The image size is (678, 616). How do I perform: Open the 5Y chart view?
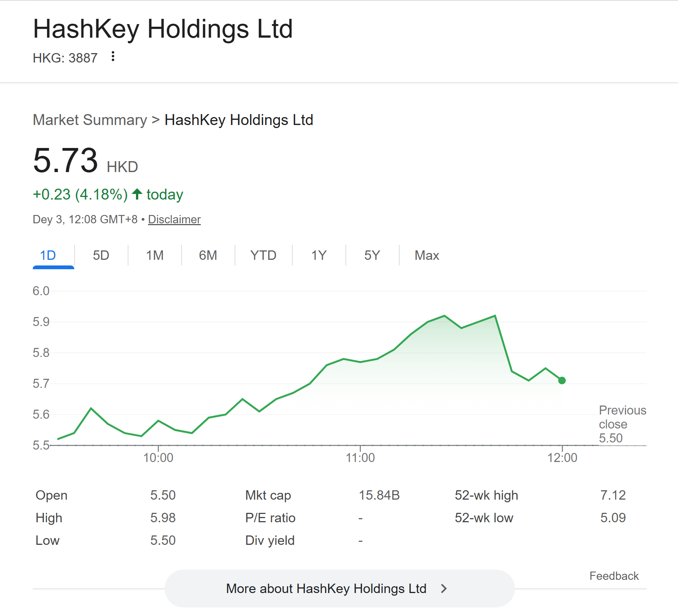coord(372,255)
